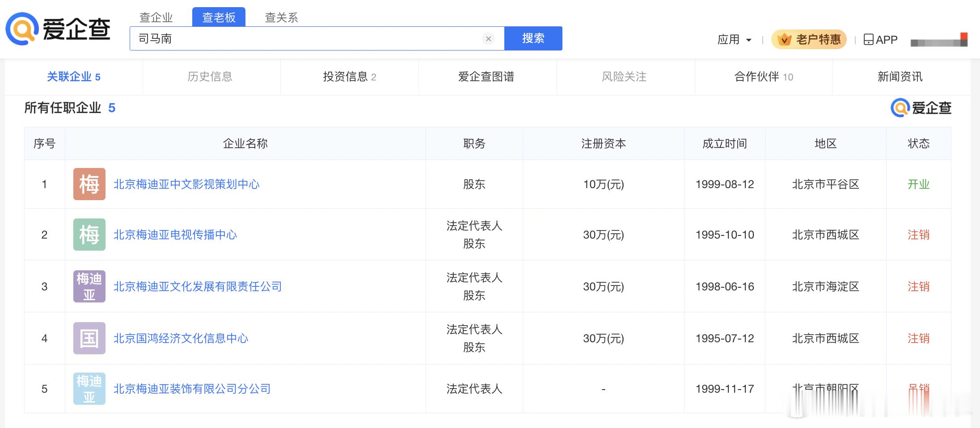Click the 职务 column header

point(474,143)
